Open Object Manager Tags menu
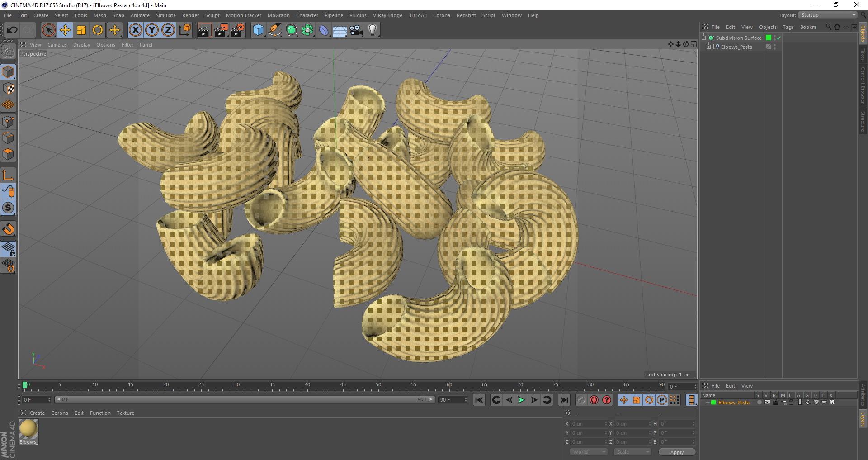 tap(788, 27)
